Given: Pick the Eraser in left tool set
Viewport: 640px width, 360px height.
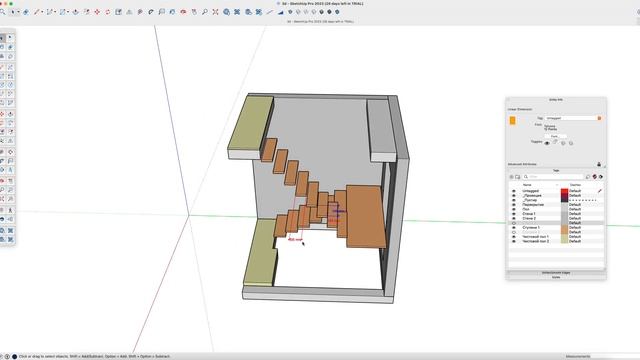Looking at the screenshot, I should pyautogui.click(x=11, y=47).
